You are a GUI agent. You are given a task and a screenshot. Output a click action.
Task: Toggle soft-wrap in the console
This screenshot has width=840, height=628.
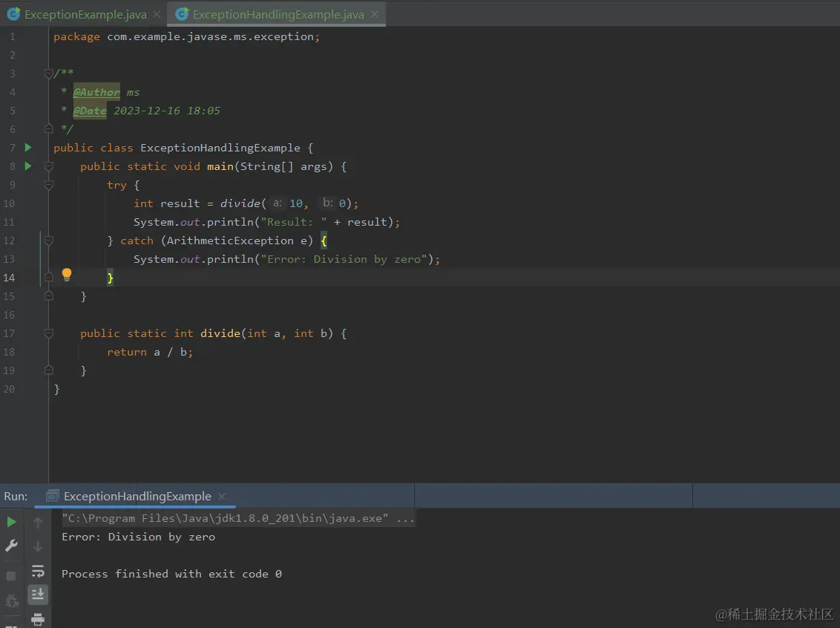click(38, 571)
